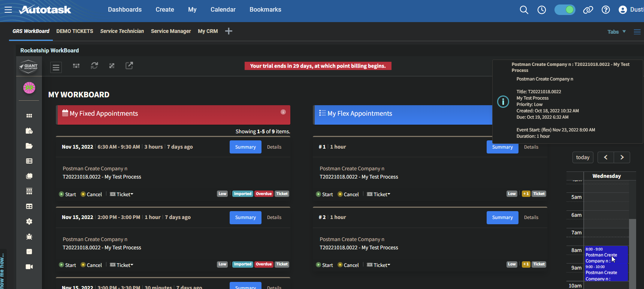Screen dimensions: 644x289
Task: Add a new dashboard tab with plus icon
Action: [x=229, y=31]
